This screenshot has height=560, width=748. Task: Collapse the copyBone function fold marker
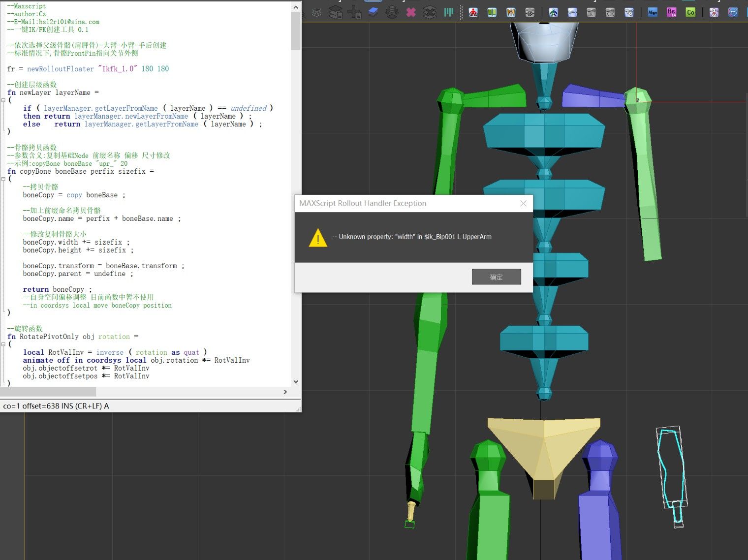pyautogui.click(x=3, y=179)
